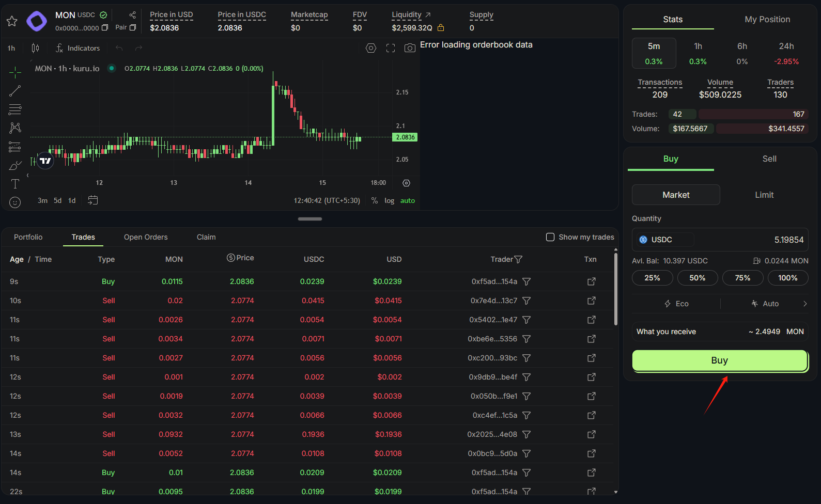
Task: Open the 1h chart interval dropdown
Action: [x=11, y=48]
